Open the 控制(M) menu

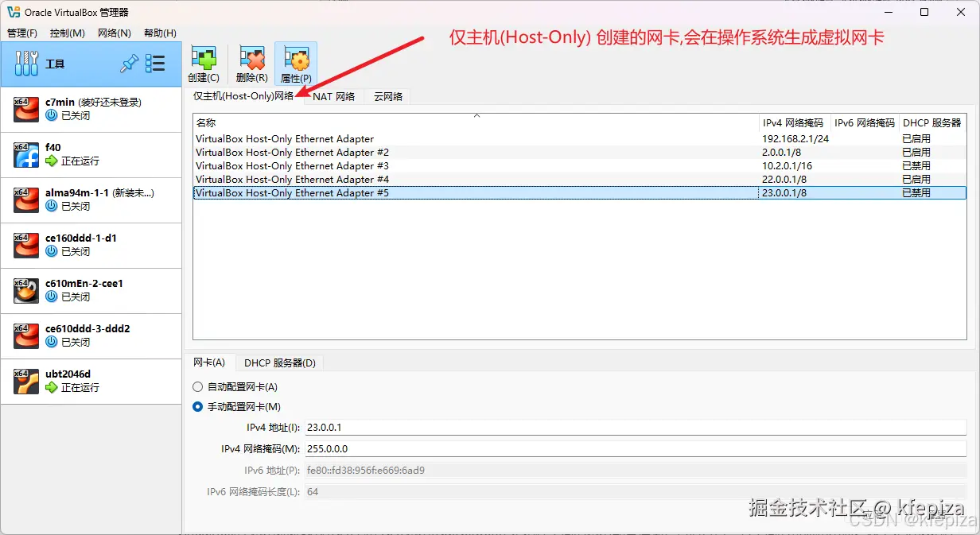click(x=67, y=33)
